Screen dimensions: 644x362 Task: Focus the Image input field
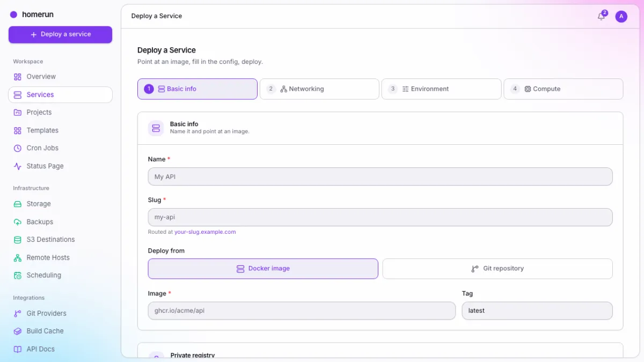pos(302,311)
